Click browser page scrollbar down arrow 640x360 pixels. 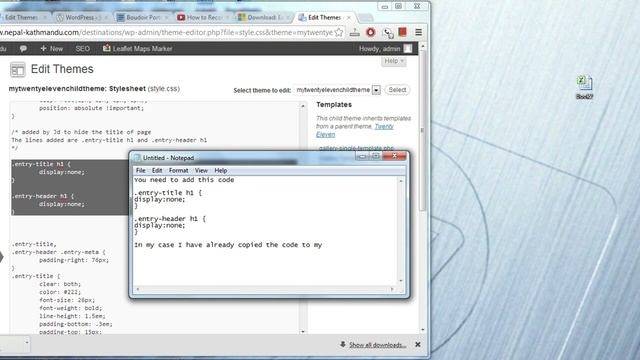[x=422, y=330]
